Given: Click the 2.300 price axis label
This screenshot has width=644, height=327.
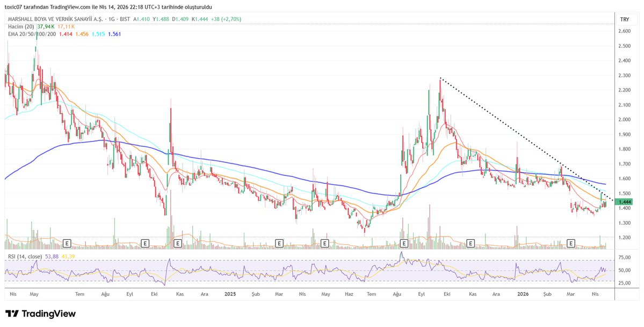Looking at the screenshot, I should tap(624, 76).
